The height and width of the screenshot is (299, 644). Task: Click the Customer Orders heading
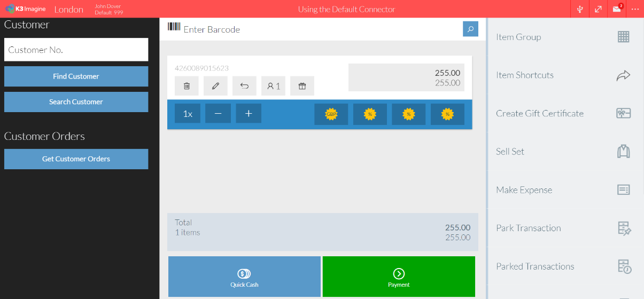click(44, 136)
